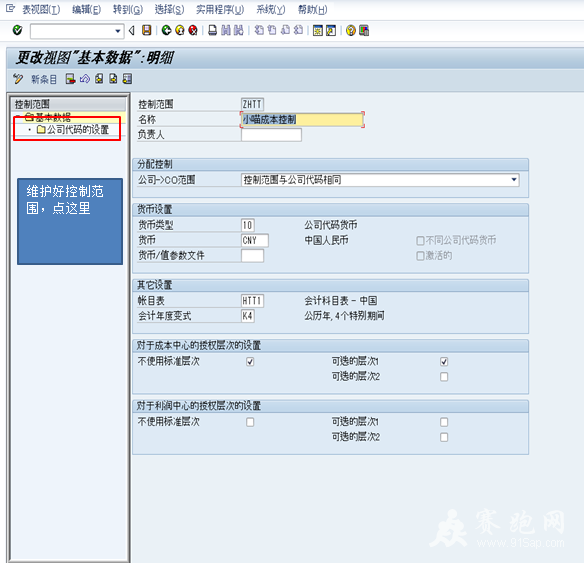Image resolution: width=584 pixels, height=563 pixels.
Task: Click the Customize local layout icon
Action: (364, 30)
